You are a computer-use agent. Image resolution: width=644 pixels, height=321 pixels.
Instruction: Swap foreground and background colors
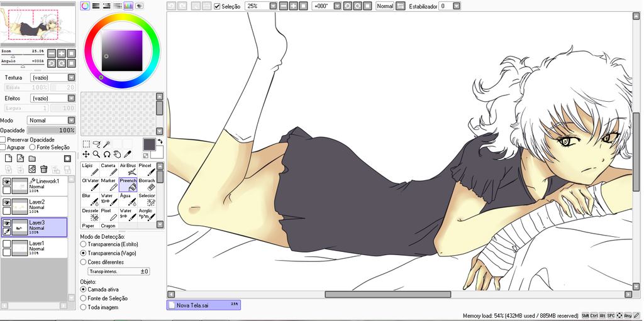160,141
